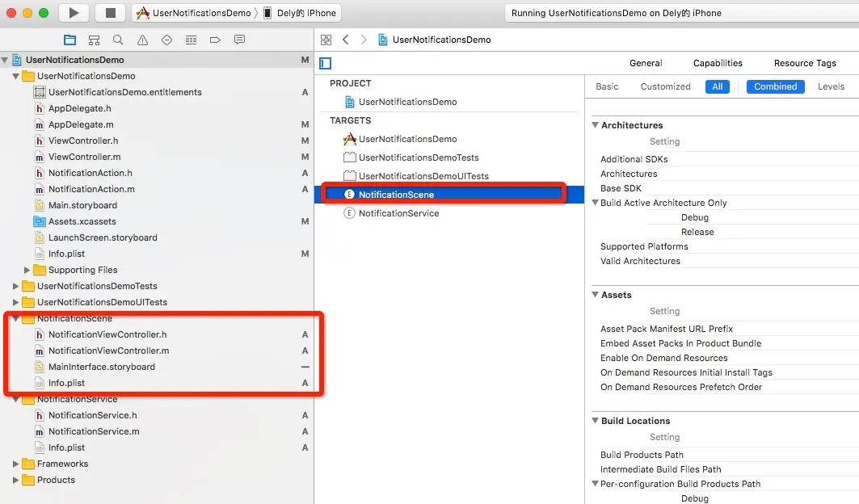Switch to the General tab
859x504 pixels.
(x=646, y=63)
